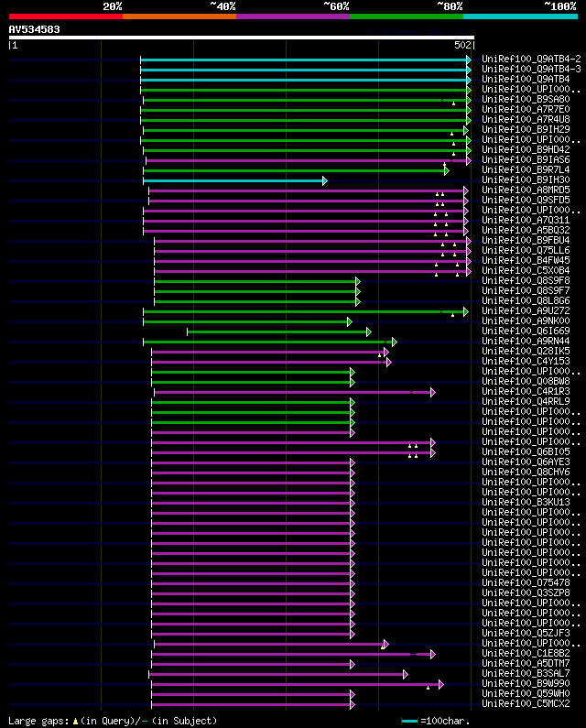Open hit label UniRef100_Q08BW8
The width and height of the screenshot is (586, 728).
(x=526, y=381)
